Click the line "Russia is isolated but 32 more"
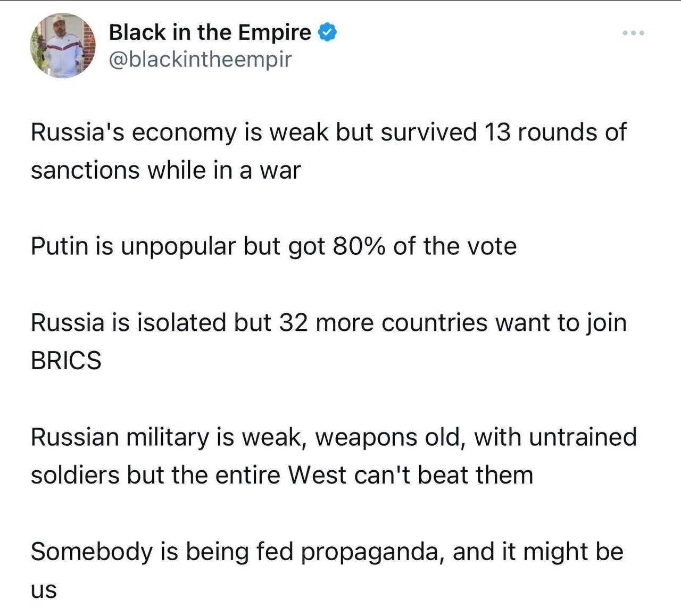681x616 pixels. [x=328, y=323]
